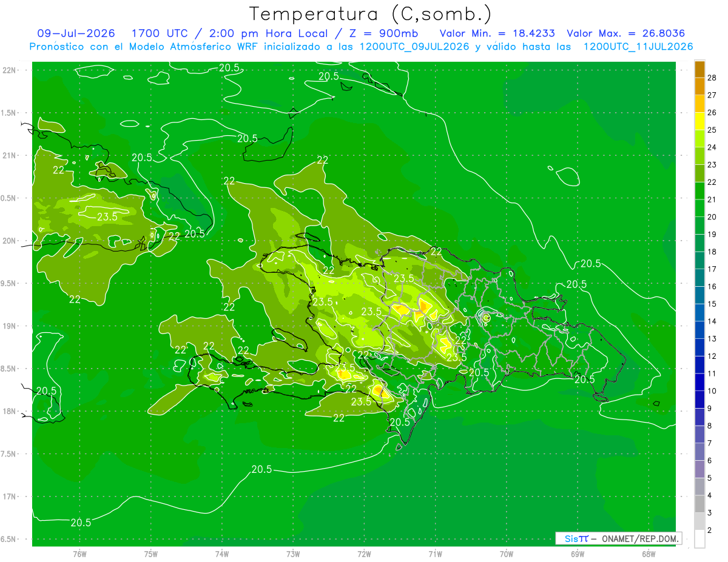This screenshot has width=728, height=562.
Task: Click the "72W" longitude axis label
Action: pyautogui.click(x=365, y=554)
